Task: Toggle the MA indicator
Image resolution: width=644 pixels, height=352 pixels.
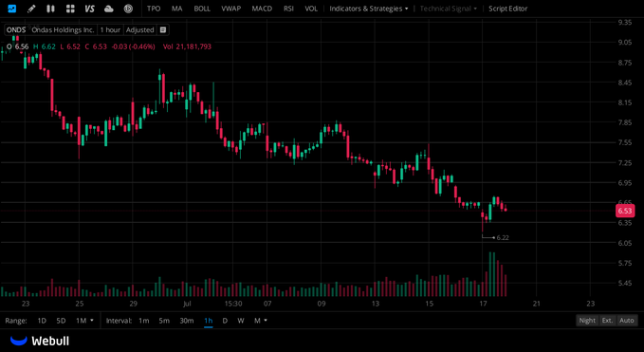Action: click(177, 9)
